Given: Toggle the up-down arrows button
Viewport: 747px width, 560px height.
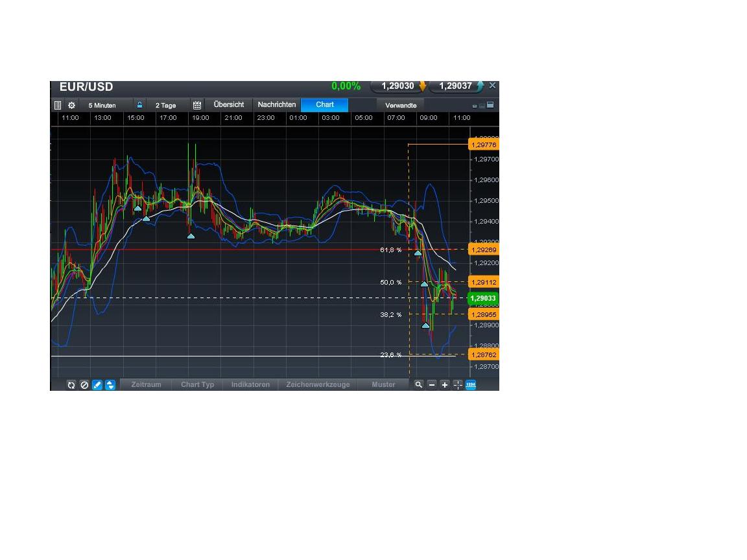Looking at the screenshot, I should point(110,385).
